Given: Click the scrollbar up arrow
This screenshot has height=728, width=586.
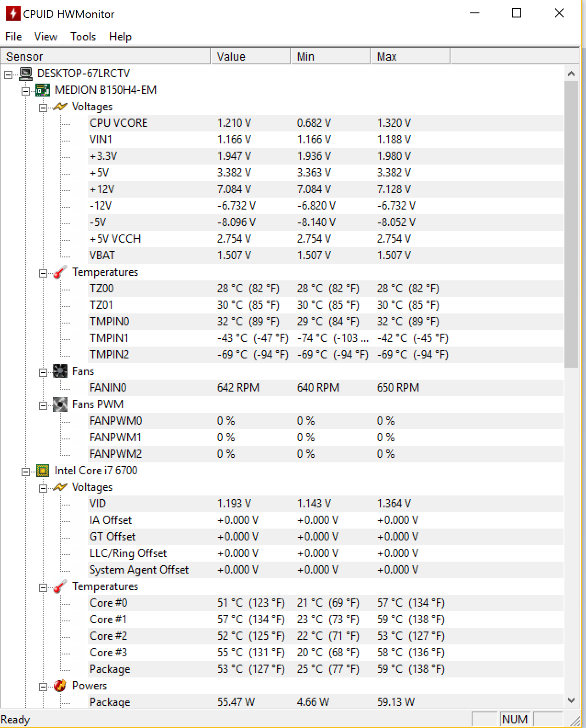Looking at the screenshot, I should coord(571,74).
